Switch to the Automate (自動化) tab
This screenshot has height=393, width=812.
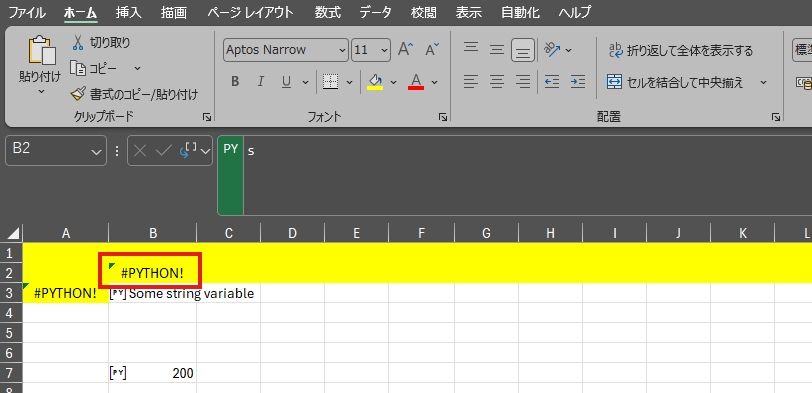click(x=520, y=12)
